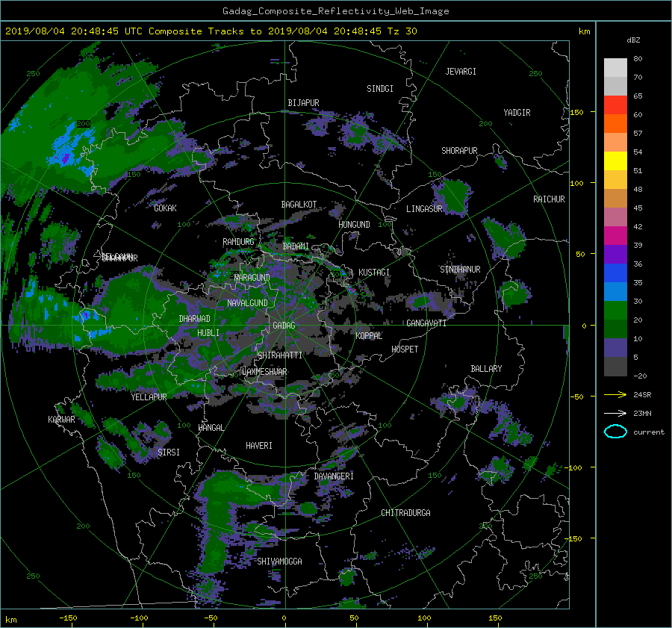Click the RAICHUR city label
This screenshot has height=628, width=672.
pos(549,199)
